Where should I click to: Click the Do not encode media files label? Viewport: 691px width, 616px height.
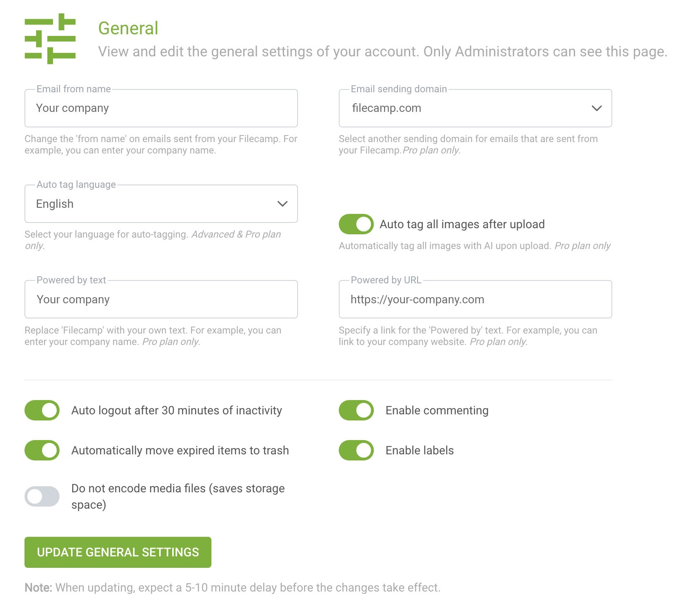178,496
